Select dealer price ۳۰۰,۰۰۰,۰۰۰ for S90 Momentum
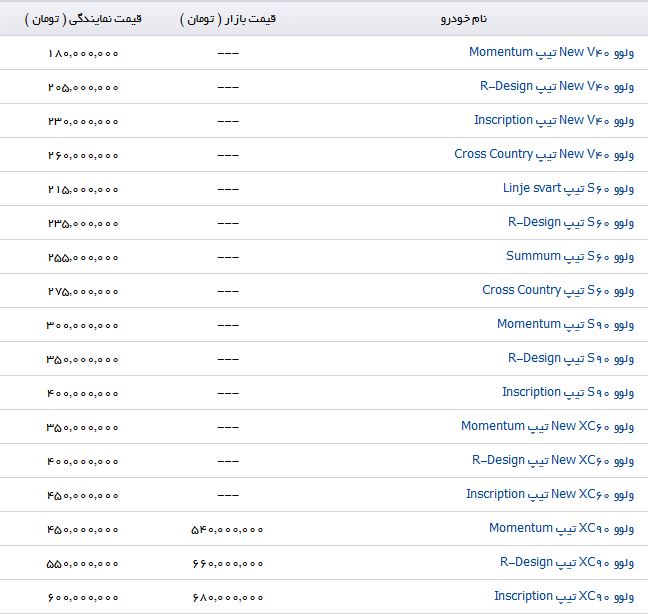The width and height of the screenshot is (648, 614). pyautogui.click(x=82, y=326)
